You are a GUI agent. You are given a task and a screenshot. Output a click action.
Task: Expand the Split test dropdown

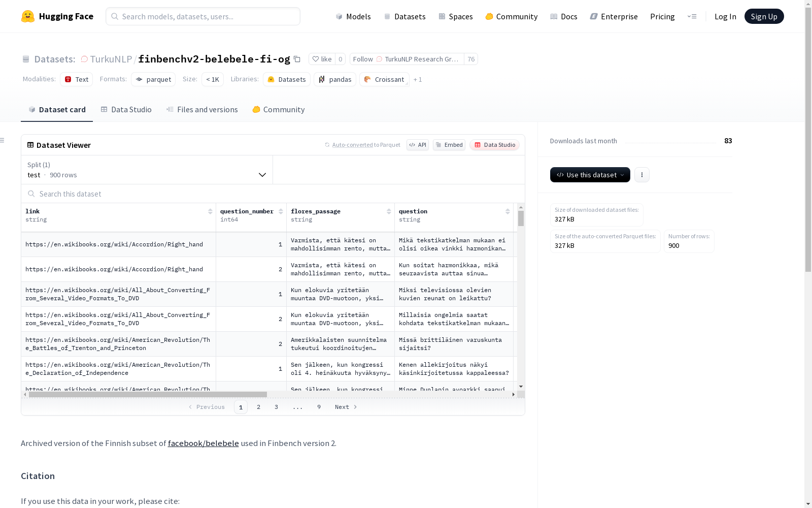coord(147,170)
